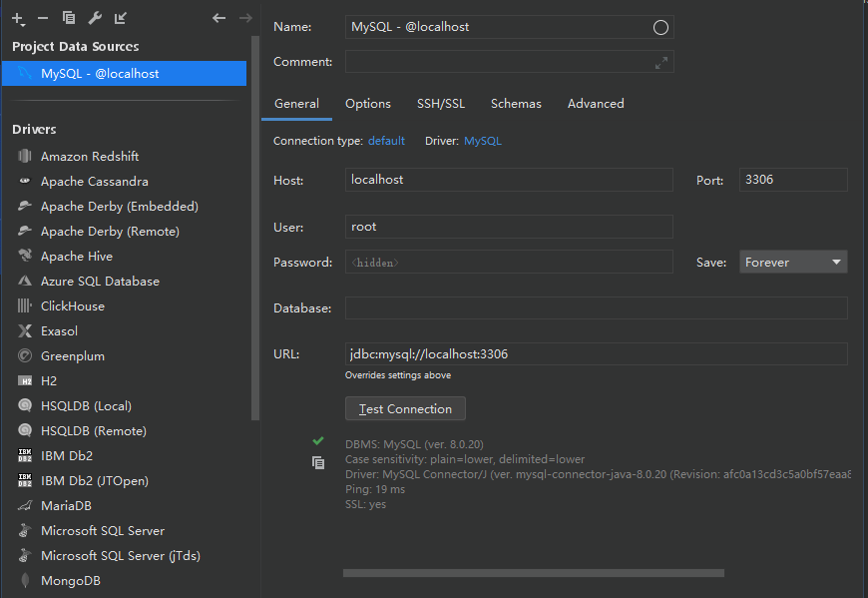Choose HSQLDB (Local) driver icon
868x598 pixels.
pyautogui.click(x=25, y=405)
